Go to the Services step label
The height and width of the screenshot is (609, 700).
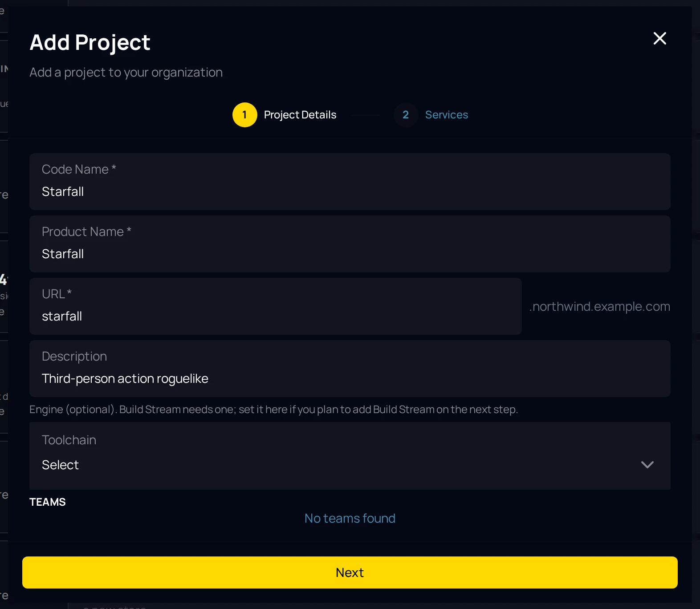pyautogui.click(x=446, y=115)
